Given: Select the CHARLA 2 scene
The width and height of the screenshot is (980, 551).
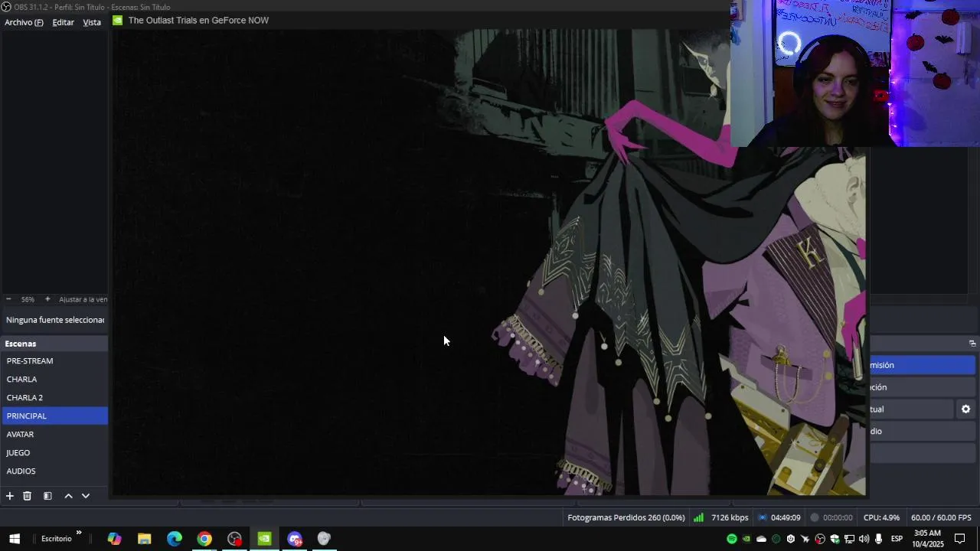Looking at the screenshot, I should [x=54, y=397].
